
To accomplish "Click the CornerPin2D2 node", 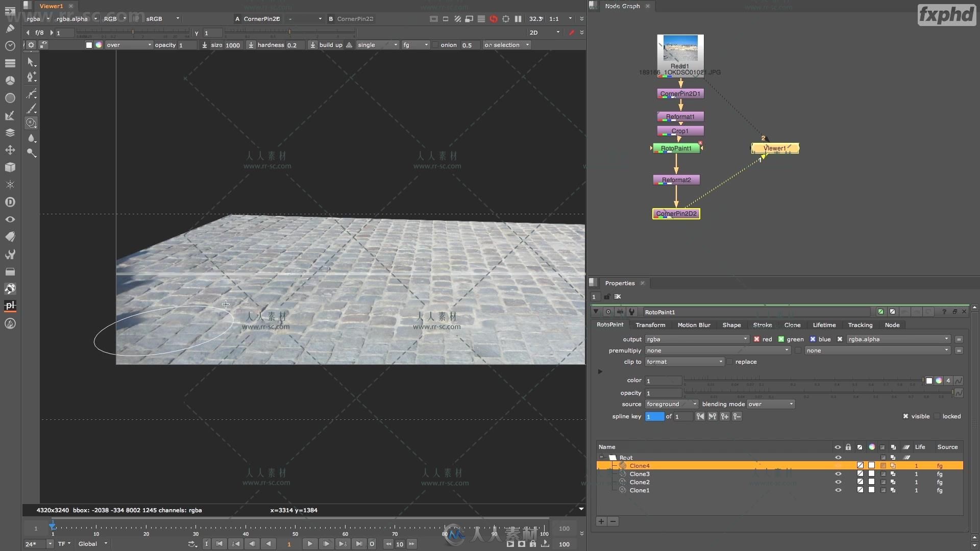I will (676, 213).
